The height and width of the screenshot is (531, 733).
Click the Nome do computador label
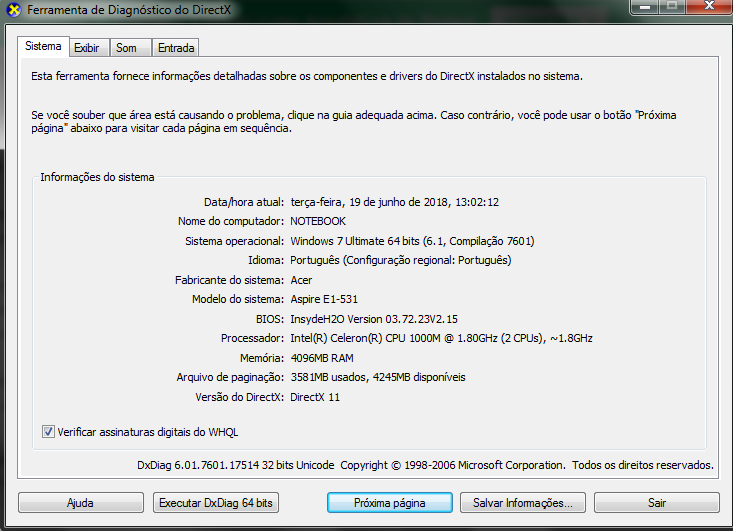pos(231,221)
